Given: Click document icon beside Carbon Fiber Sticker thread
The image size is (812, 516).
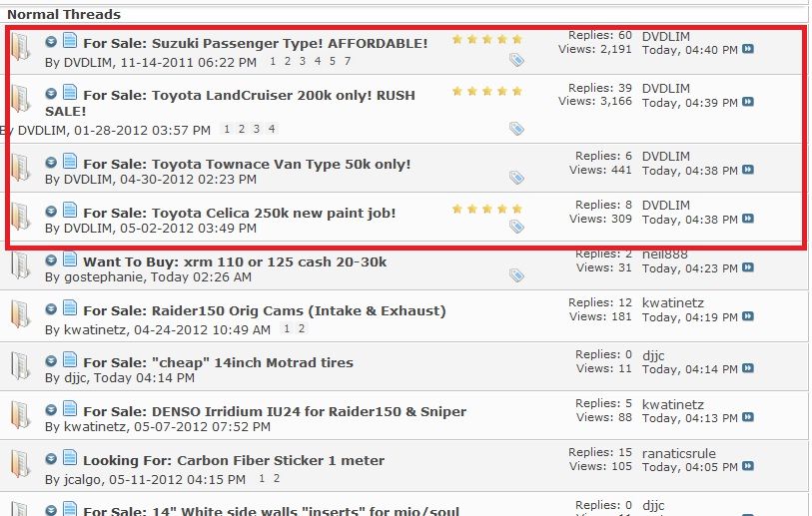Looking at the screenshot, I should coord(70,458).
